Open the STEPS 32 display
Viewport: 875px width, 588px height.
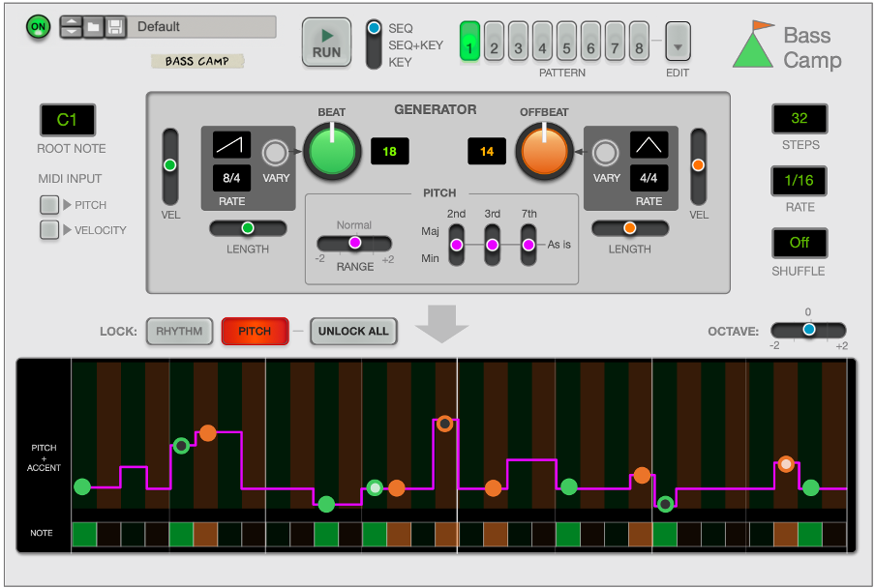click(x=800, y=119)
